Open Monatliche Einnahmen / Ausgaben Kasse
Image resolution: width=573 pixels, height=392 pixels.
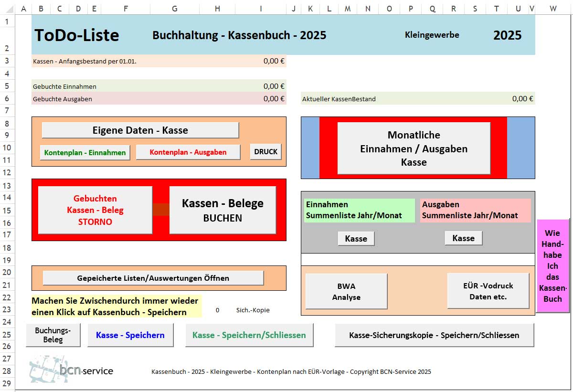[414, 148]
